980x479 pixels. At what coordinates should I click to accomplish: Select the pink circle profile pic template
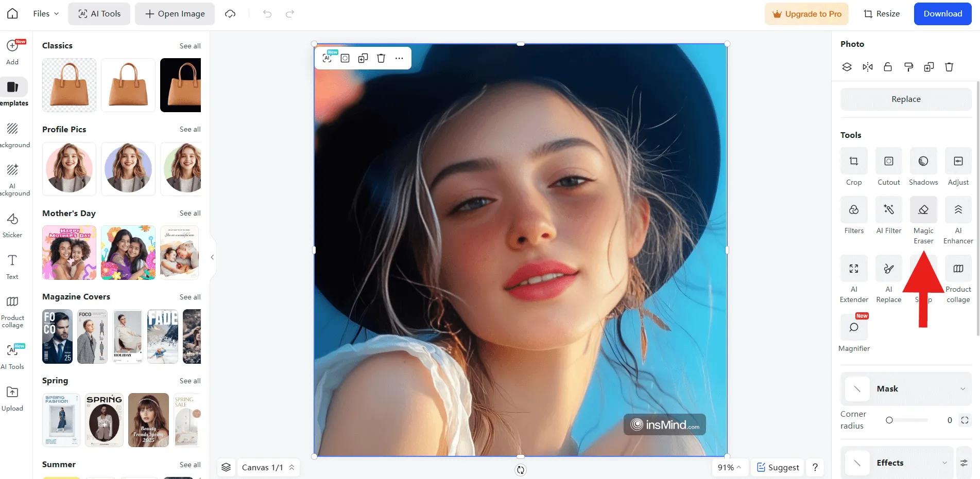(x=69, y=169)
